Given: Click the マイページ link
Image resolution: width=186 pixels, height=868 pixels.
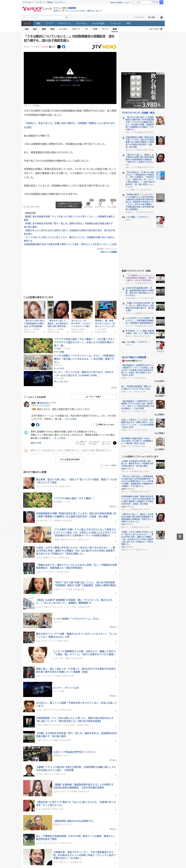Looking at the screenshot, I should tap(139, 18).
